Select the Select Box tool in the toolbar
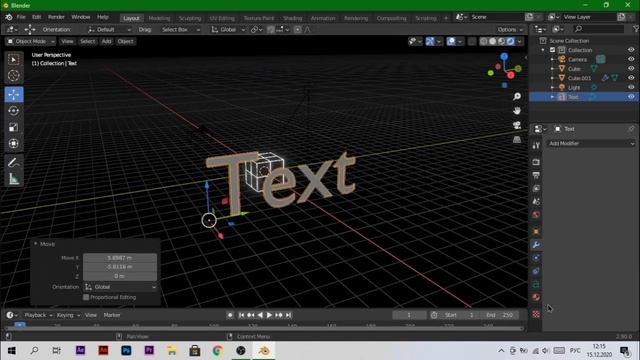 point(13,60)
